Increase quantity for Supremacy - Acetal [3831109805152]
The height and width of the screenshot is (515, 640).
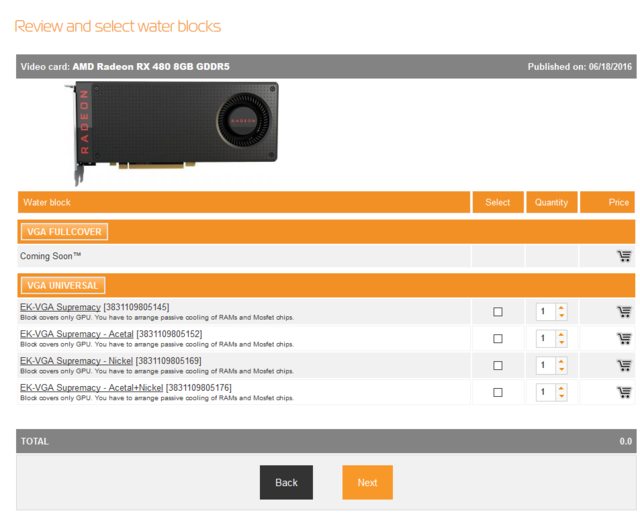562,335
